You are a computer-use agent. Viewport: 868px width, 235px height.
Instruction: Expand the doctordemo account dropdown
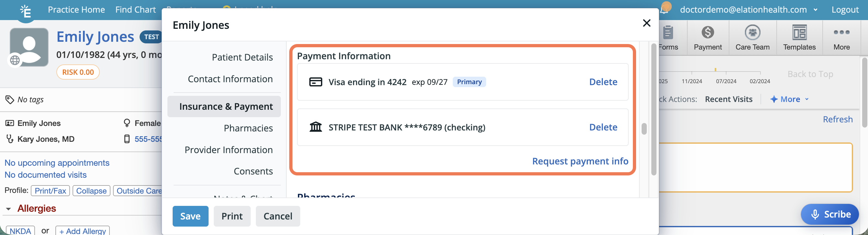[816, 10]
